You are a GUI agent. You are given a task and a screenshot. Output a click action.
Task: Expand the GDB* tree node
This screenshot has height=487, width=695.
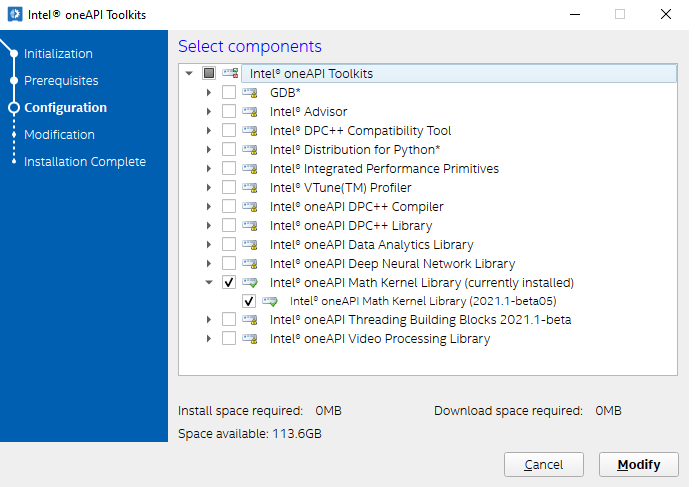tap(209, 93)
